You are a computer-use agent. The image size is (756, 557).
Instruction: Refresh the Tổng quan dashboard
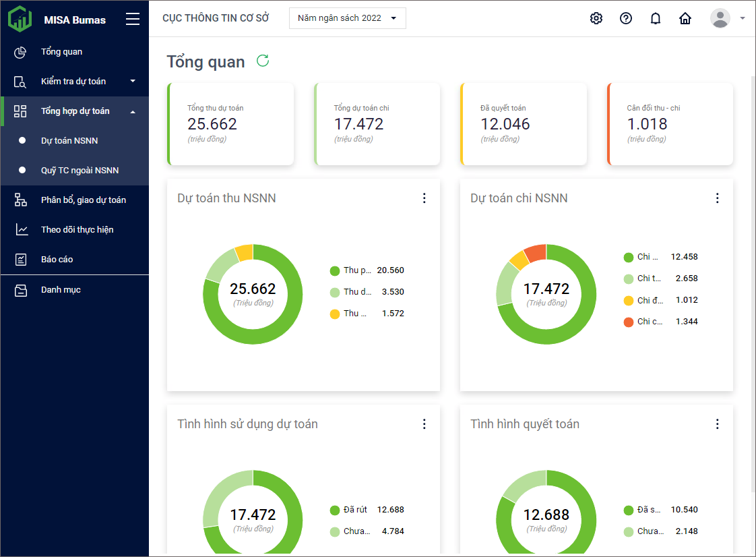click(263, 61)
